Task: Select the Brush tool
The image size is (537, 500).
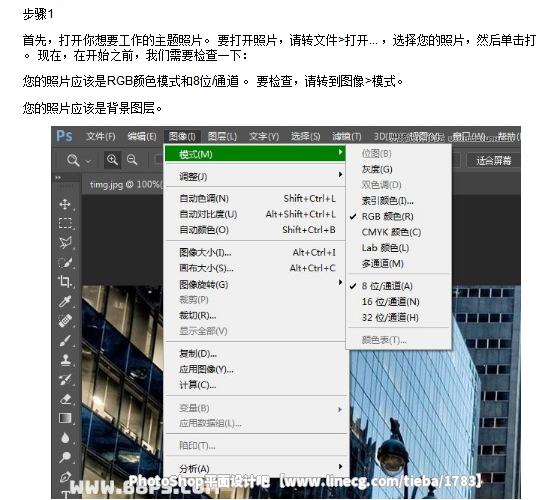Action: 65,340
